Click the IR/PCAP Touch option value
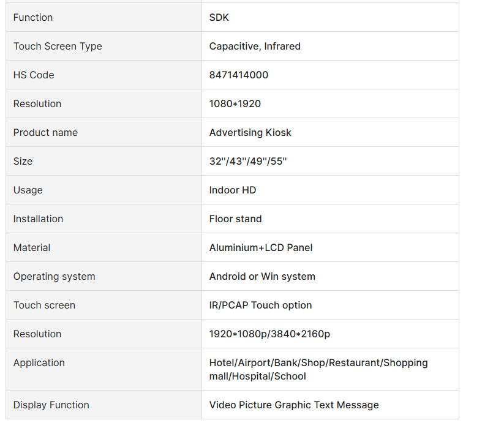This screenshot has height=423, width=504. pos(260,305)
